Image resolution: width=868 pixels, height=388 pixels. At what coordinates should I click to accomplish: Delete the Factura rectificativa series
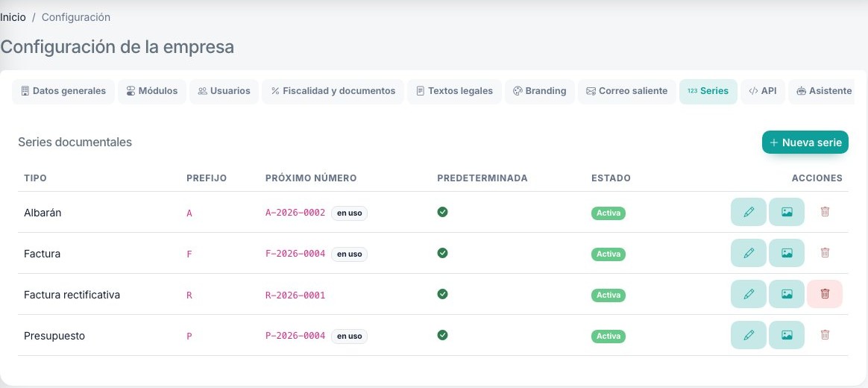825,294
